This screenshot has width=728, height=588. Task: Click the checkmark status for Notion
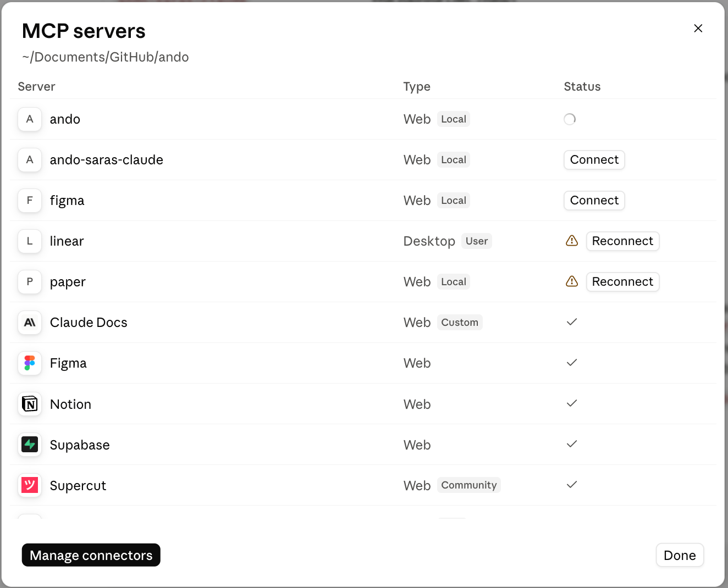(572, 403)
